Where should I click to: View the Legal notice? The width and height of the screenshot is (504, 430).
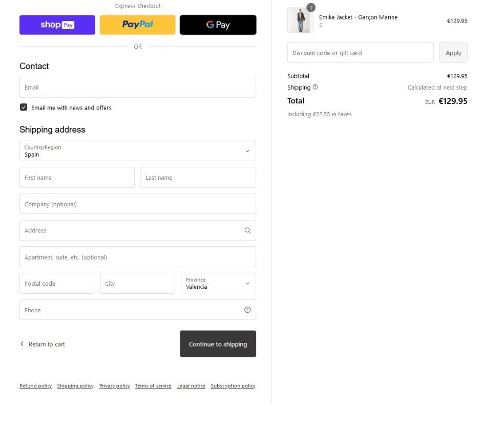click(191, 385)
